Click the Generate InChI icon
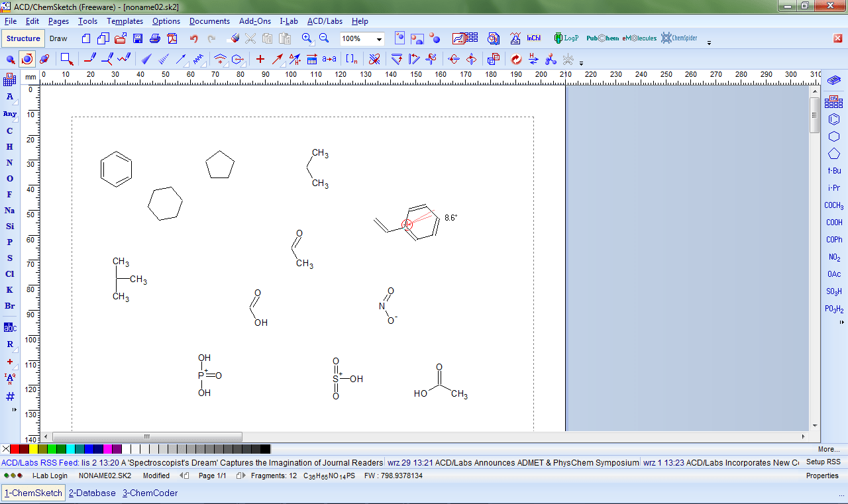848x504 pixels. [533, 38]
